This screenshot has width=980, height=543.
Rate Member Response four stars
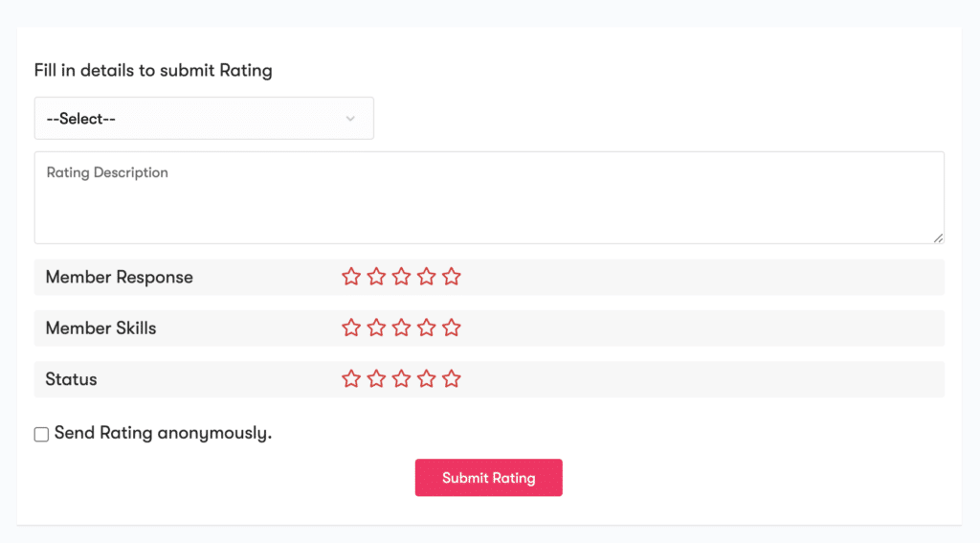426,277
